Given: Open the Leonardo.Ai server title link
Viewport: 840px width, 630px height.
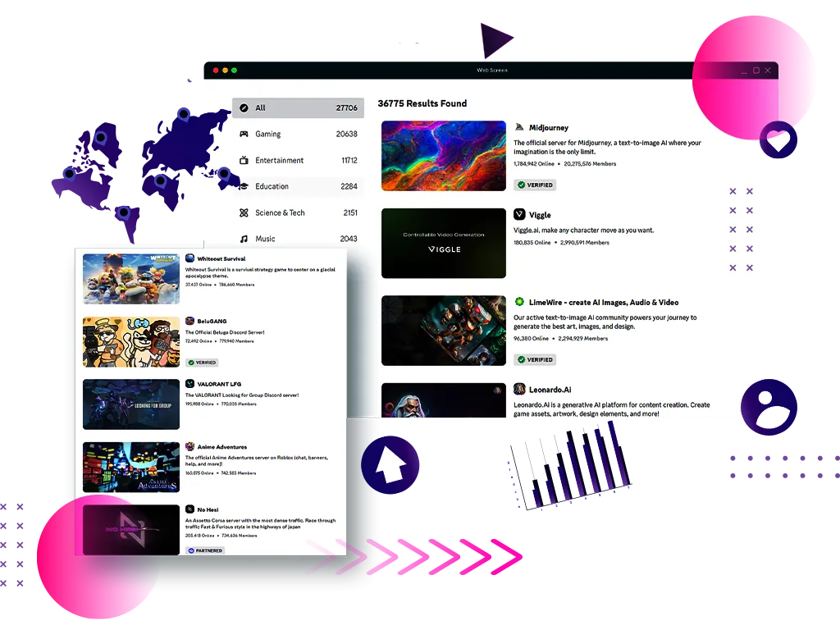Looking at the screenshot, I should 550,390.
